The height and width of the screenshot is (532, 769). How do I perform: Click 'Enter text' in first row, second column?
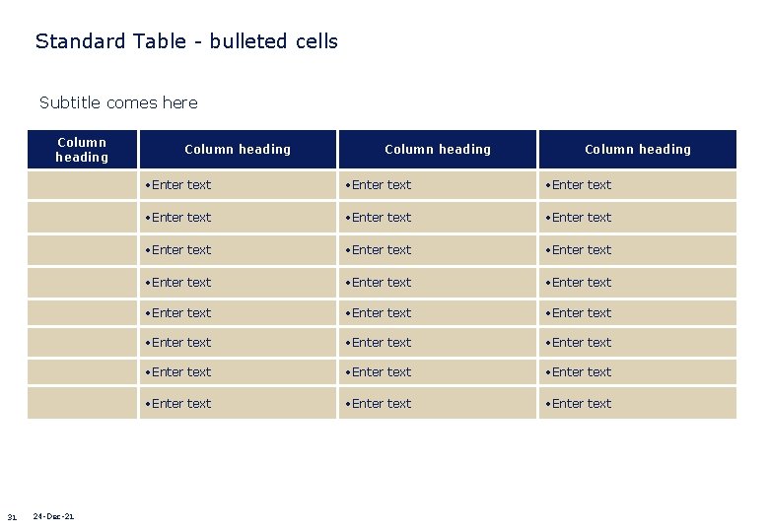(182, 185)
